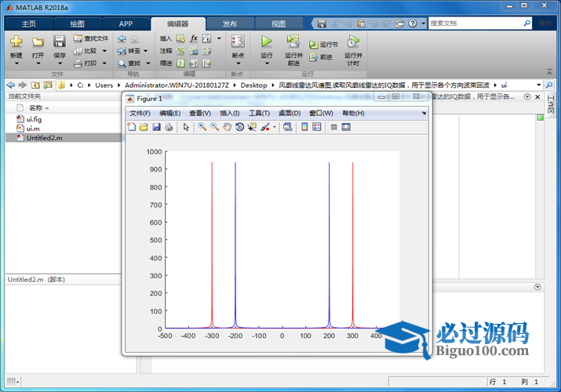Activate the Zoom In magnifier tool

(202, 127)
